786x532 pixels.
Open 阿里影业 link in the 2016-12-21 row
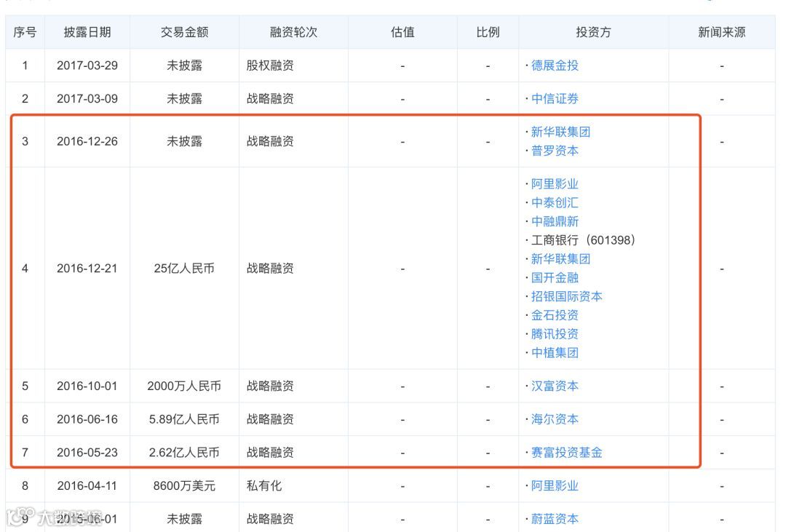(555, 184)
